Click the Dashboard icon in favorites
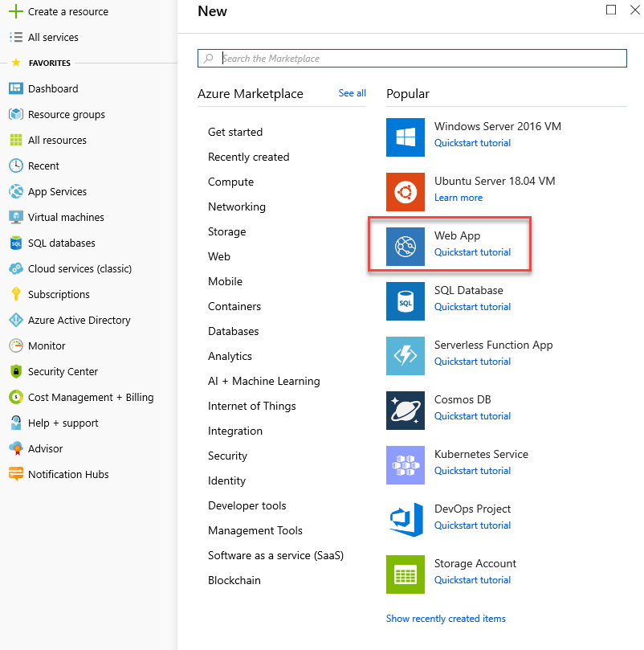This screenshot has width=644, height=650. tap(16, 88)
